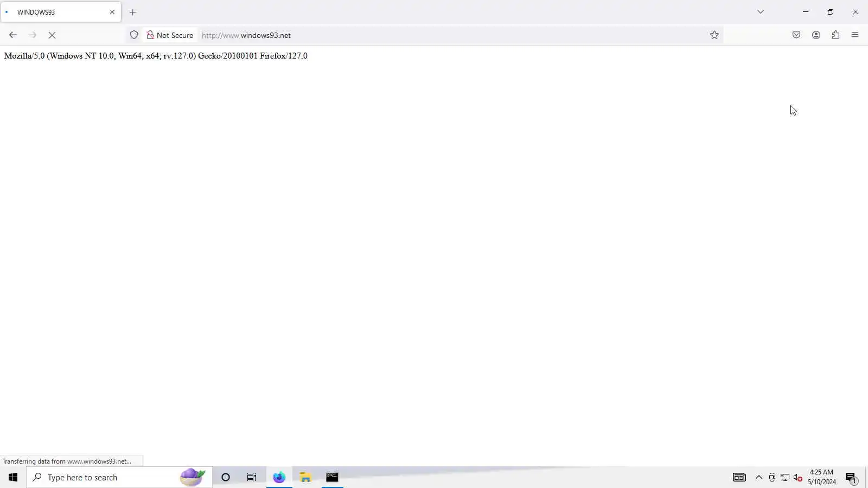This screenshot has height=488, width=868.
Task: Open the terminal taskbar icon
Action: [x=332, y=477]
